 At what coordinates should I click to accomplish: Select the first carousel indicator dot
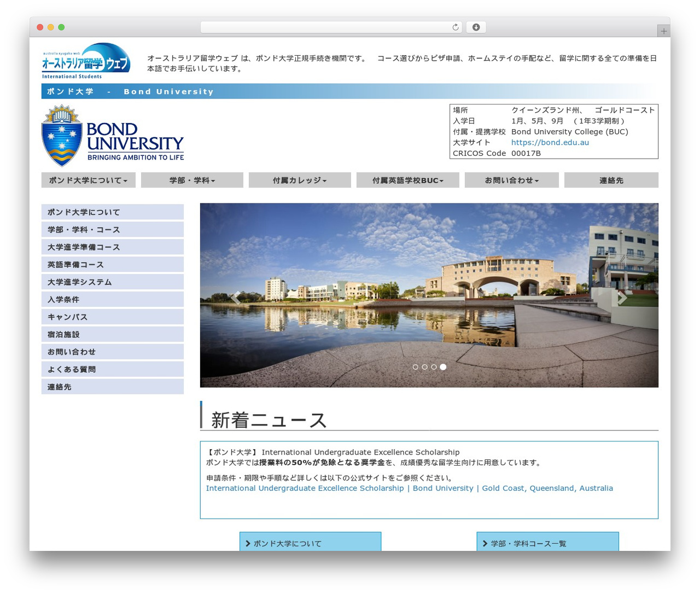pos(416,367)
